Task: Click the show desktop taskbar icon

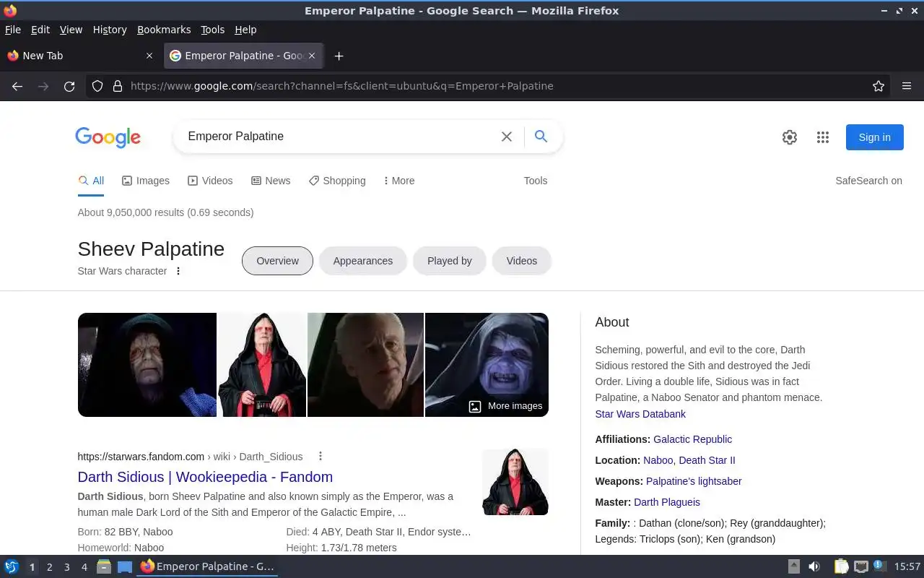Action: (x=125, y=566)
